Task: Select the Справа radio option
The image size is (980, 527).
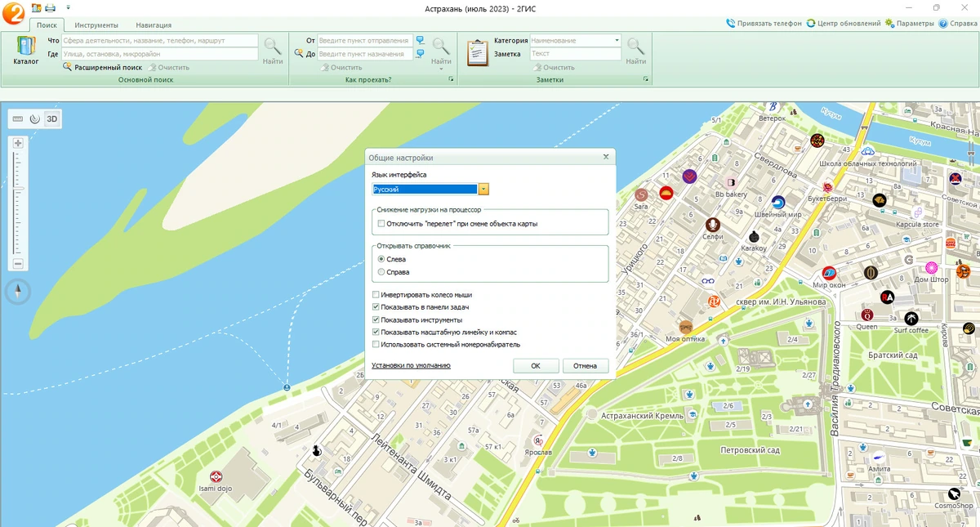Action: click(x=381, y=272)
